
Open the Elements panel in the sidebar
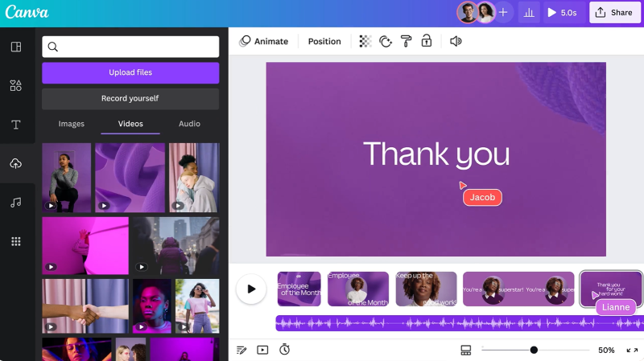[16, 85]
